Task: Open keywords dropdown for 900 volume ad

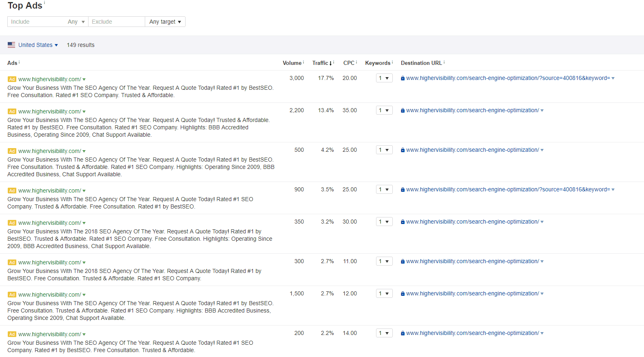Action: [384, 189]
